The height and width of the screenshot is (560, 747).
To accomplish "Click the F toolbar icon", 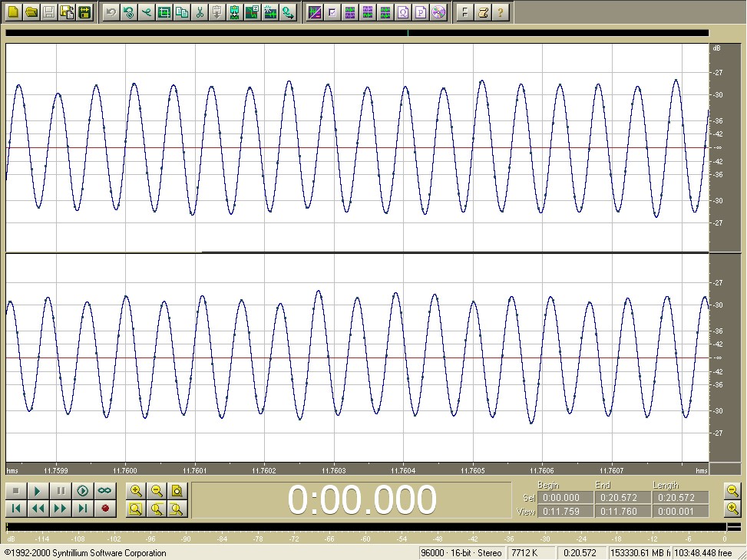I will tap(465, 12).
